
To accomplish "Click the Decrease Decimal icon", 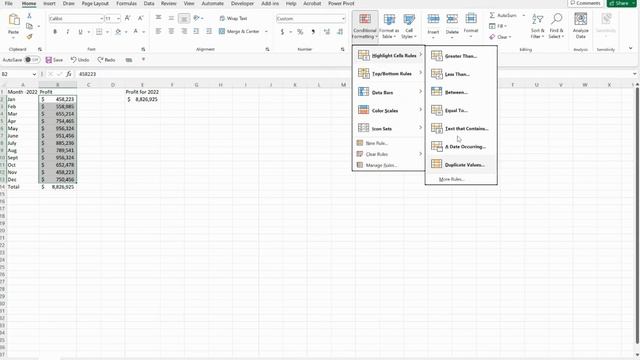I will point(340,31).
